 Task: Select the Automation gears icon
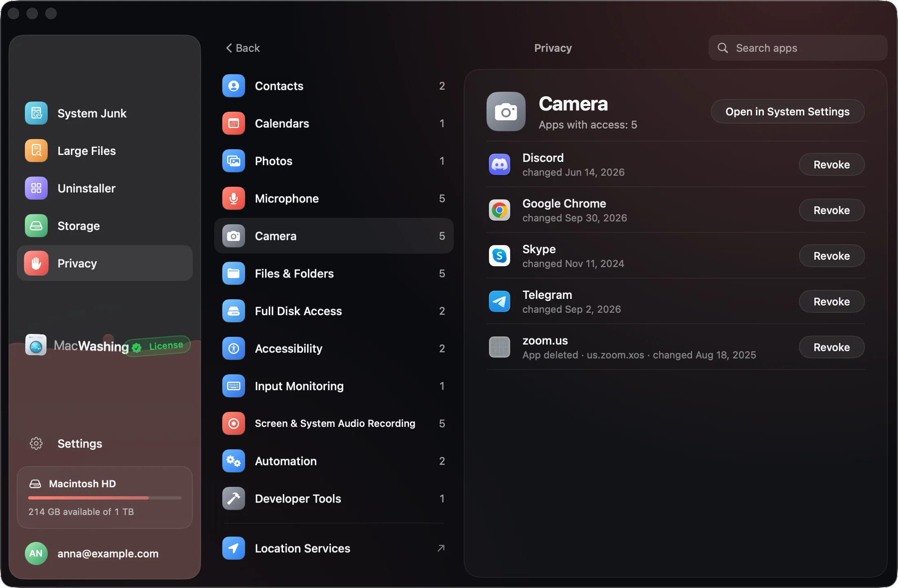click(x=233, y=461)
